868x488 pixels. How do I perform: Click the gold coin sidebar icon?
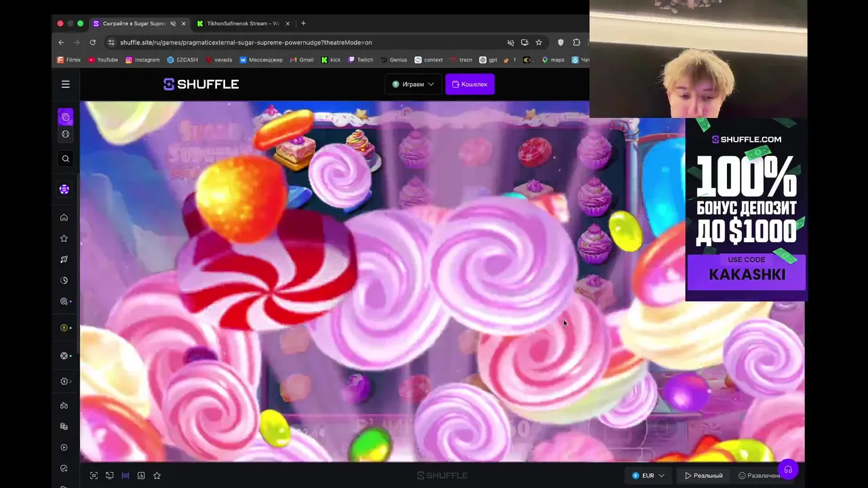click(65, 328)
